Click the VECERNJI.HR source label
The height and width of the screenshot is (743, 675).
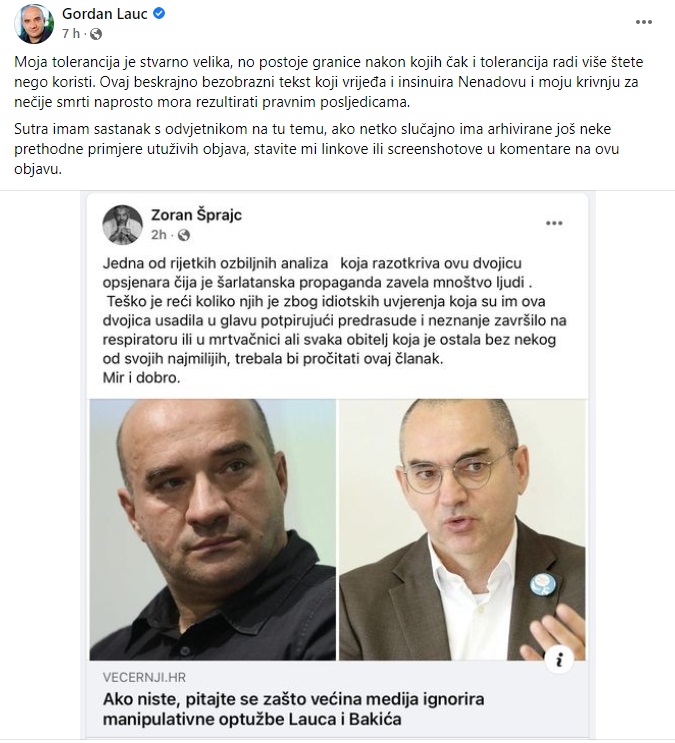click(x=144, y=678)
